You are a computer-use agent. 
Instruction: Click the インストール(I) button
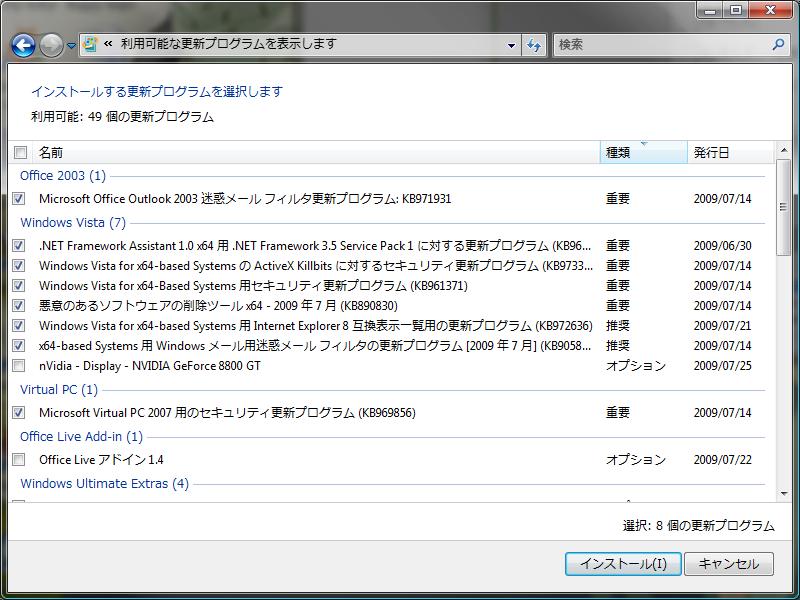623,564
